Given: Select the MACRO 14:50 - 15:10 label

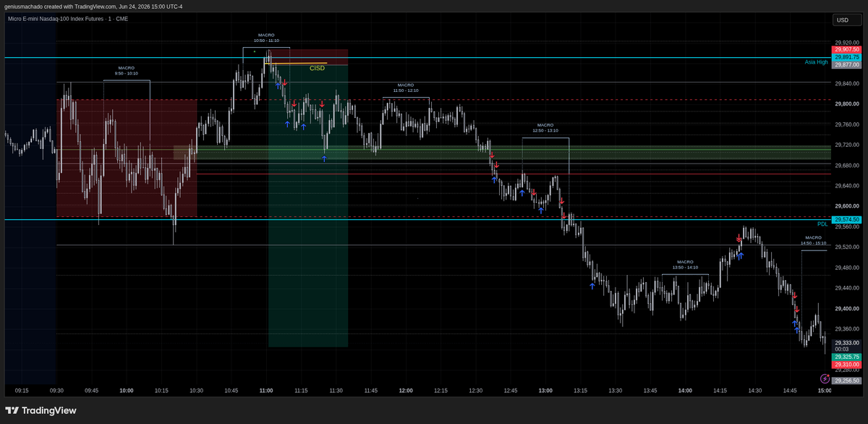Looking at the screenshot, I should tap(814, 240).
